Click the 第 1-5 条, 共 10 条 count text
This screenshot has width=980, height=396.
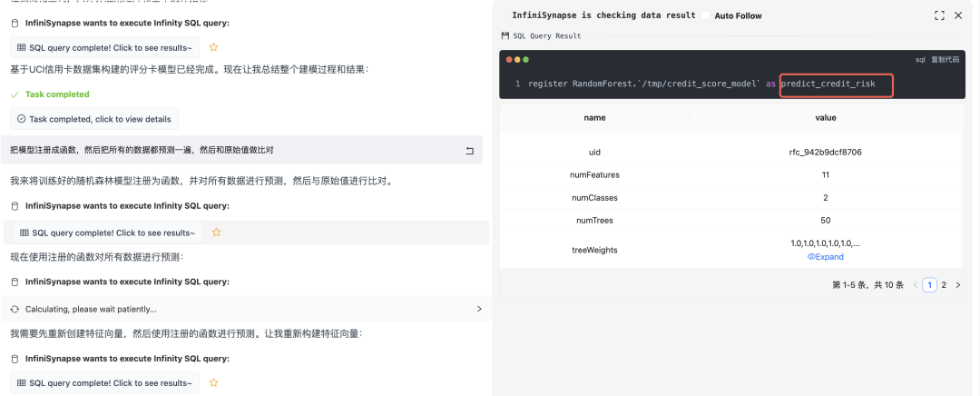click(867, 285)
